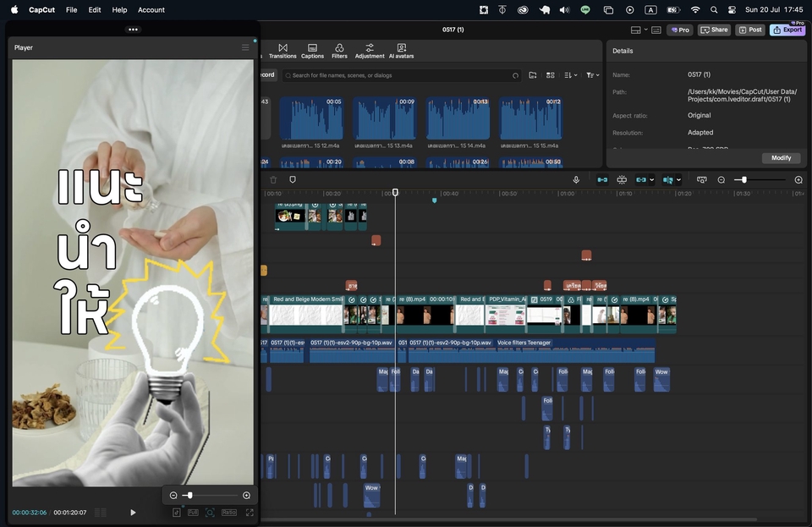Click the marker shield icon in timeline toolbar
The image size is (812, 527).
293,179
